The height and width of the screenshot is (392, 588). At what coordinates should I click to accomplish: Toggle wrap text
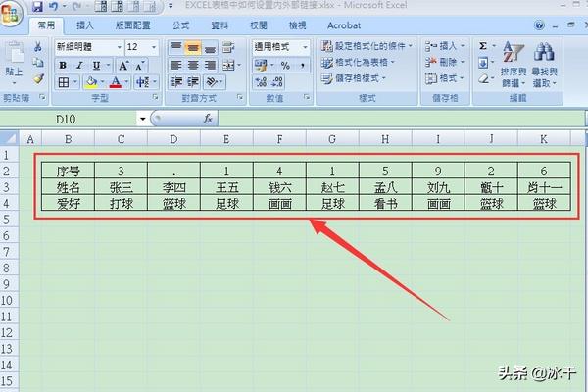228,47
